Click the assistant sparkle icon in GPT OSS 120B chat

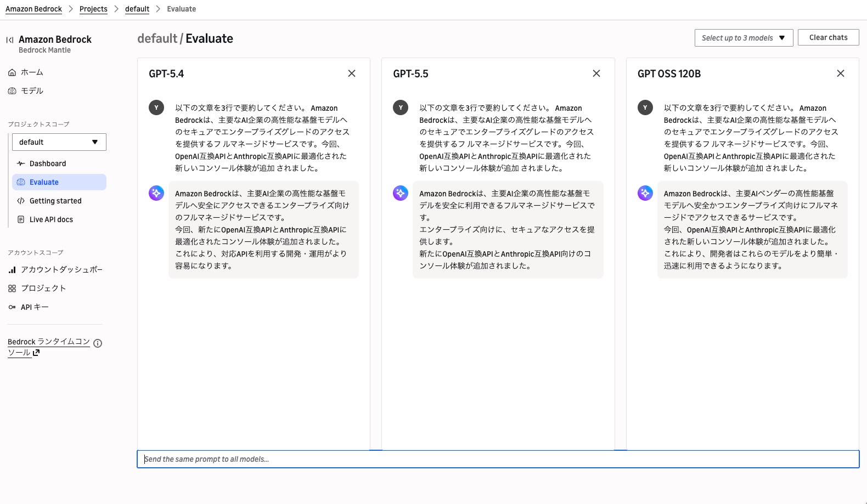click(x=645, y=193)
